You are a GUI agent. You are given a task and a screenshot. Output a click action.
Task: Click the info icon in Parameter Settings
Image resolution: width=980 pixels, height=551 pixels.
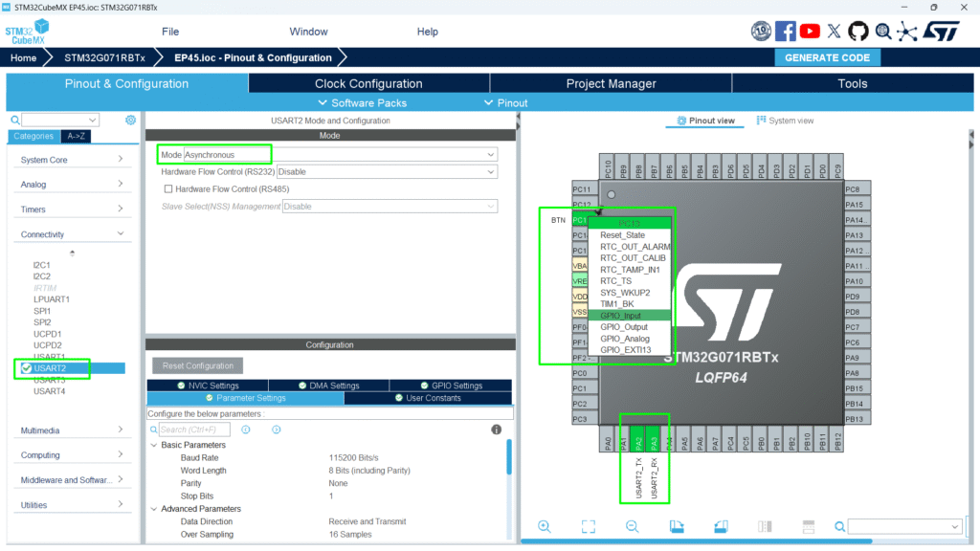click(496, 430)
